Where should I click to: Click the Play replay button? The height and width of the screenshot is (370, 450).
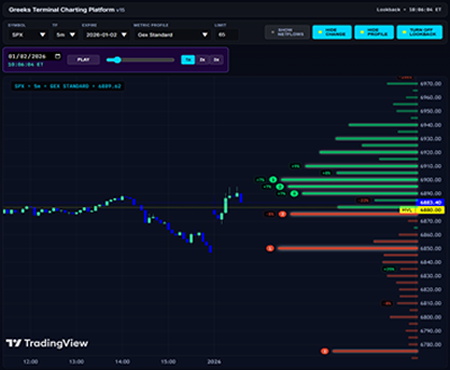click(83, 60)
